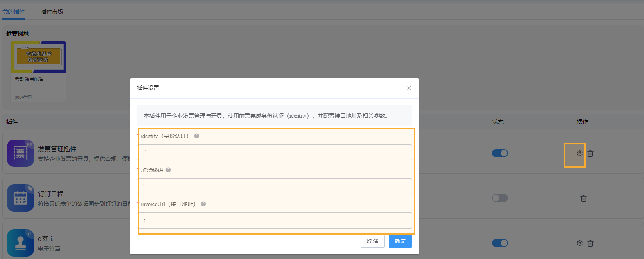Click trash icon in e签宝 row
Viewport: 644px width, 259px height.
(590, 243)
